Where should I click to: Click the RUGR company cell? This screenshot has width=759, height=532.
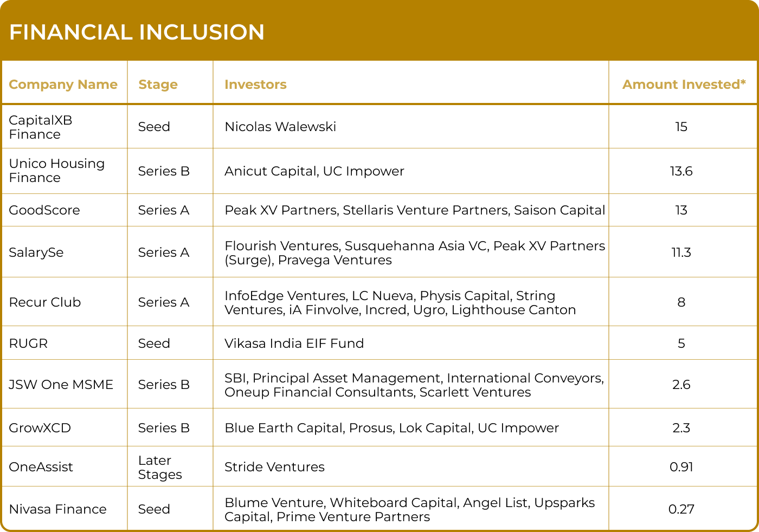(28, 343)
